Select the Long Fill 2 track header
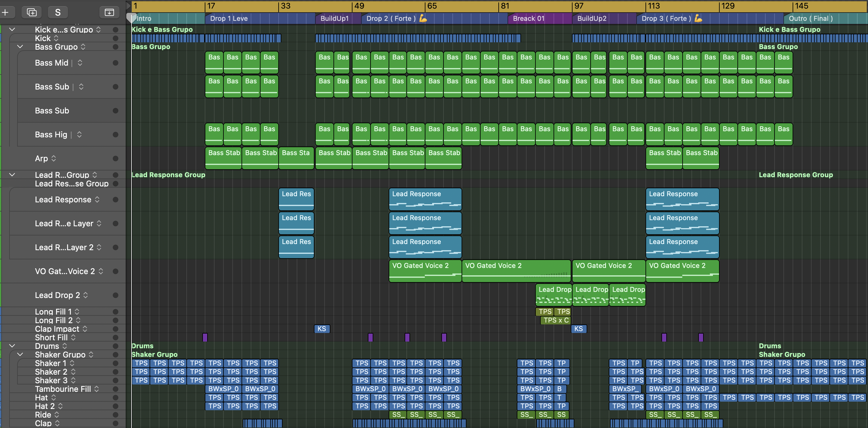Viewport: 868px width, 428px height. (x=64, y=320)
